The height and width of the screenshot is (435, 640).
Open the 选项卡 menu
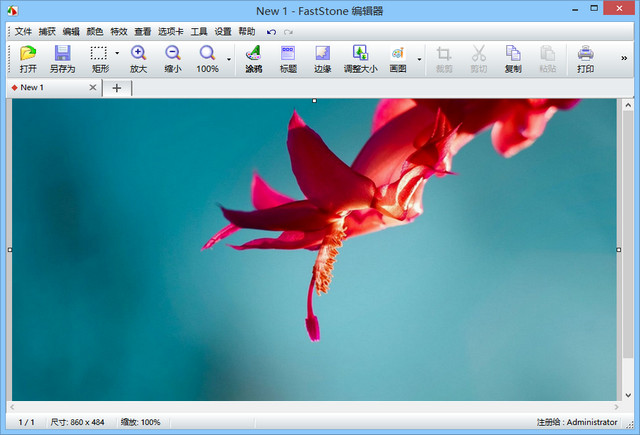tap(171, 31)
